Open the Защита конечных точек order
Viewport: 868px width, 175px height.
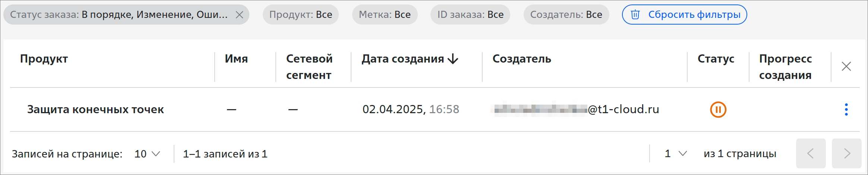point(95,109)
